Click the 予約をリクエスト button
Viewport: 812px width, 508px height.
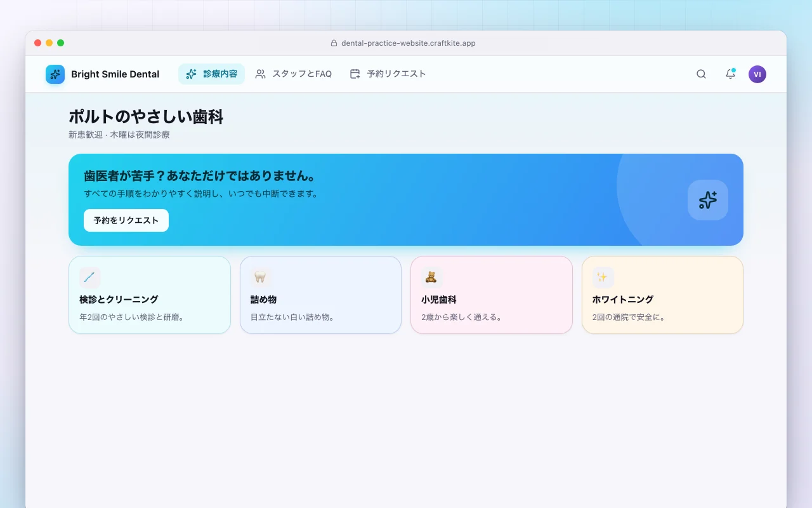pos(126,220)
